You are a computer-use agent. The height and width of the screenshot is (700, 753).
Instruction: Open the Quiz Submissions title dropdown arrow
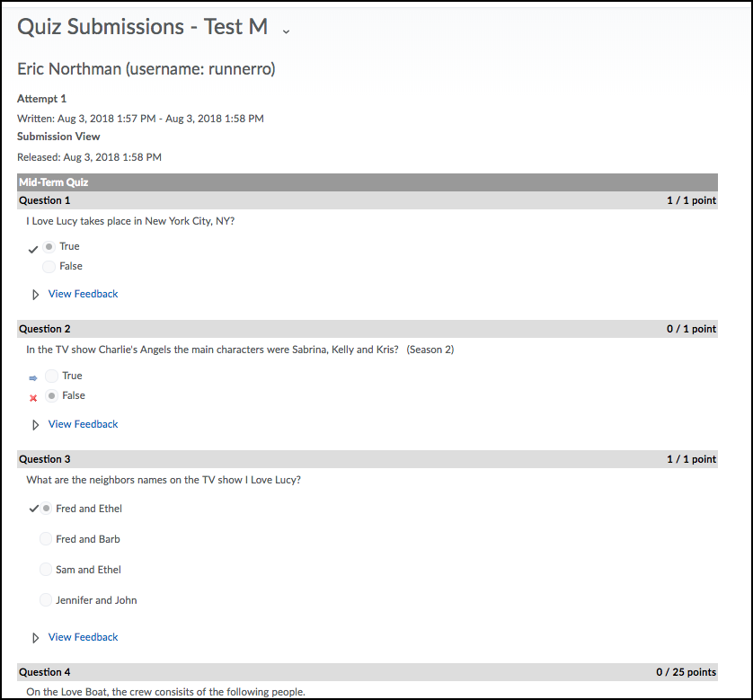click(x=286, y=31)
